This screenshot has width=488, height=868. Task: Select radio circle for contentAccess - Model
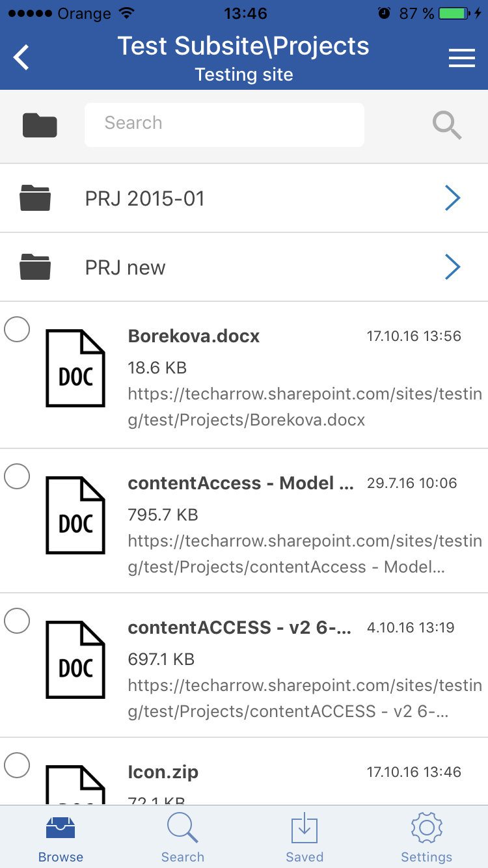click(17, 476)
